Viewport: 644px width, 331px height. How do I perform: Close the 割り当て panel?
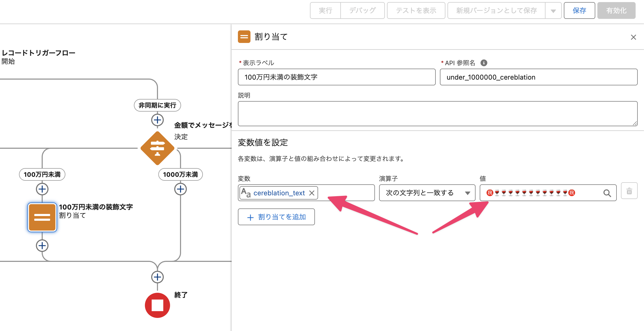[633, 37]
